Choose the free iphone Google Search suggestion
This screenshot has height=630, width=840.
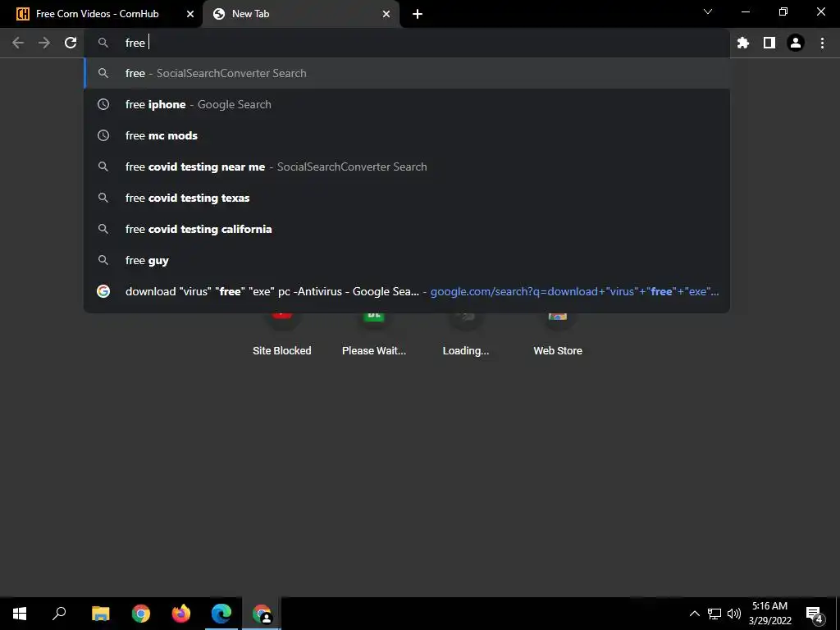tap(407, 104)
